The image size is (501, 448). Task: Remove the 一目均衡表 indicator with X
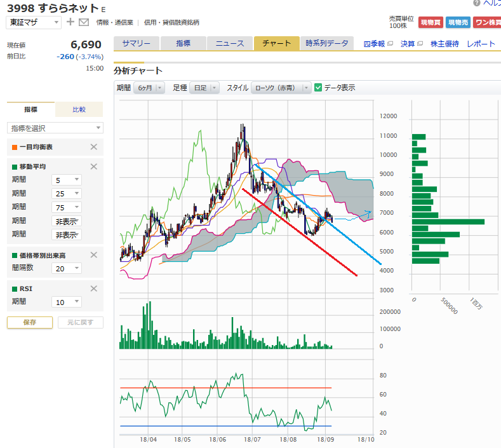93,147
